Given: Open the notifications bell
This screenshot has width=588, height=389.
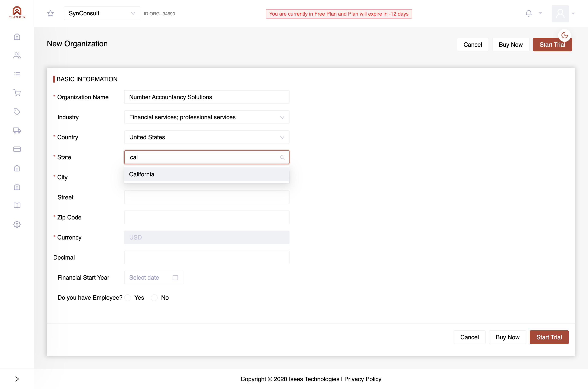Looking at the screenshot, I should [529, 13].
